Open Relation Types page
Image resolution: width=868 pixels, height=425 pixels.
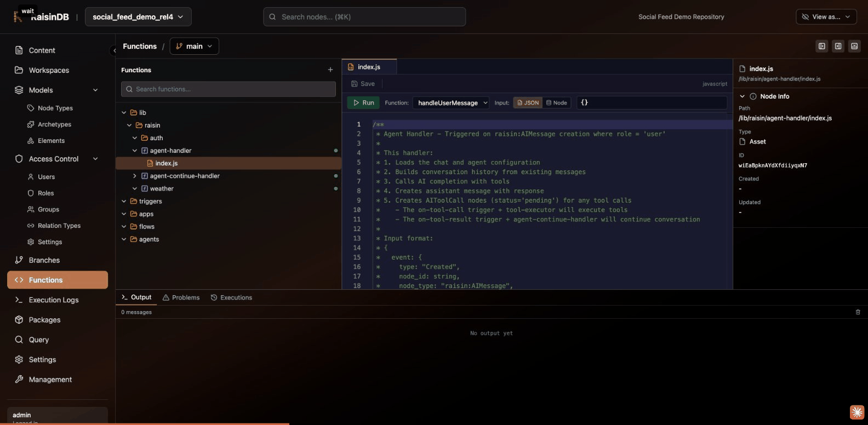click(59, 226)
